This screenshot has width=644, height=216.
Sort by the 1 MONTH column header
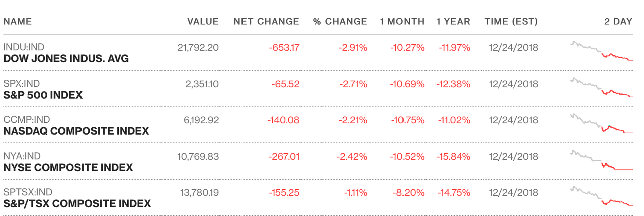(x=402, y=22)
